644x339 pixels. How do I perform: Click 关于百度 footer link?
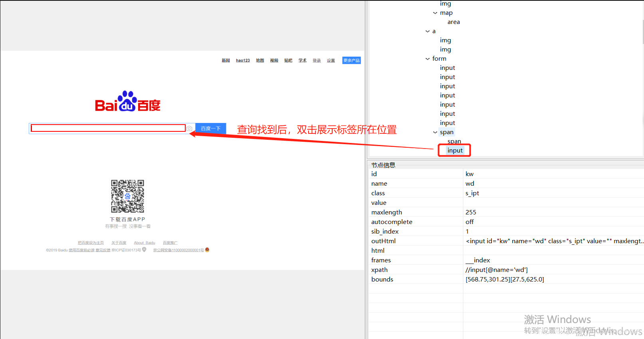(119, 243)
